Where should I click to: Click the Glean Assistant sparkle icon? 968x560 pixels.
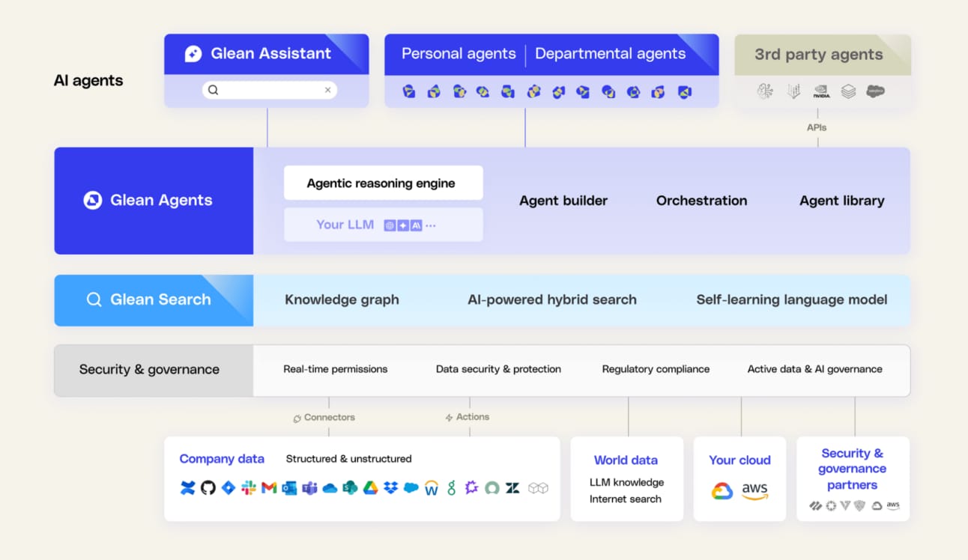click(x=193, y=54)
